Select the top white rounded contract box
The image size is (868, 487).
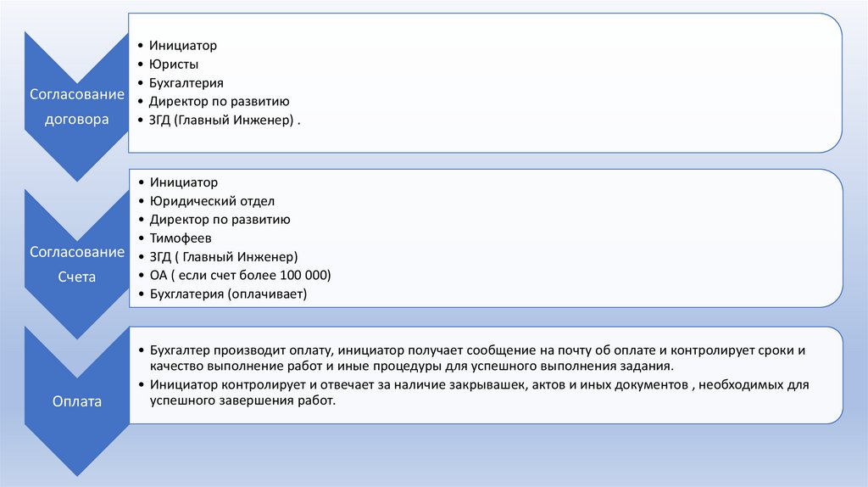[x=593, y=83]
